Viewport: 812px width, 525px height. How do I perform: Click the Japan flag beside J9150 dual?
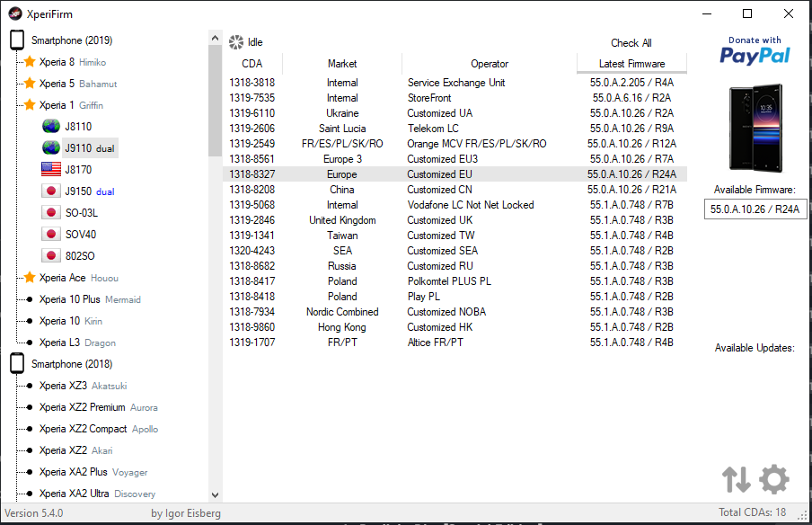[50, 191]
